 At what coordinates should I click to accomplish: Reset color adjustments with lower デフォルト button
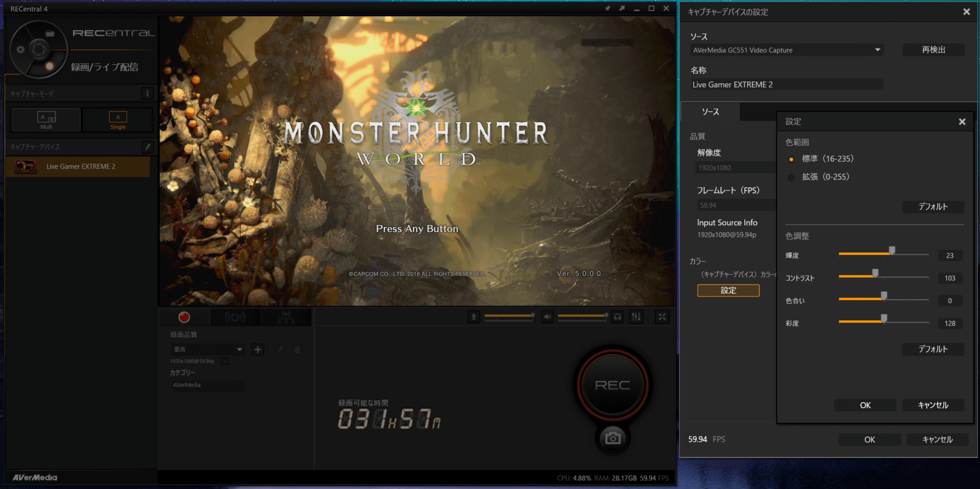pyautogui.click(x=933, y=349)
